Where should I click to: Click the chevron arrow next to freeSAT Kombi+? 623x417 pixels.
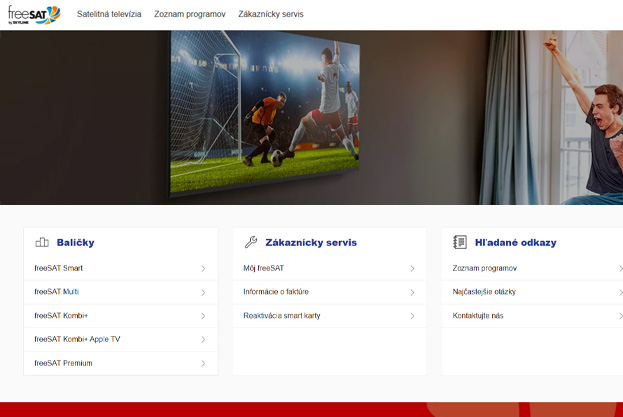click(203, 316)
